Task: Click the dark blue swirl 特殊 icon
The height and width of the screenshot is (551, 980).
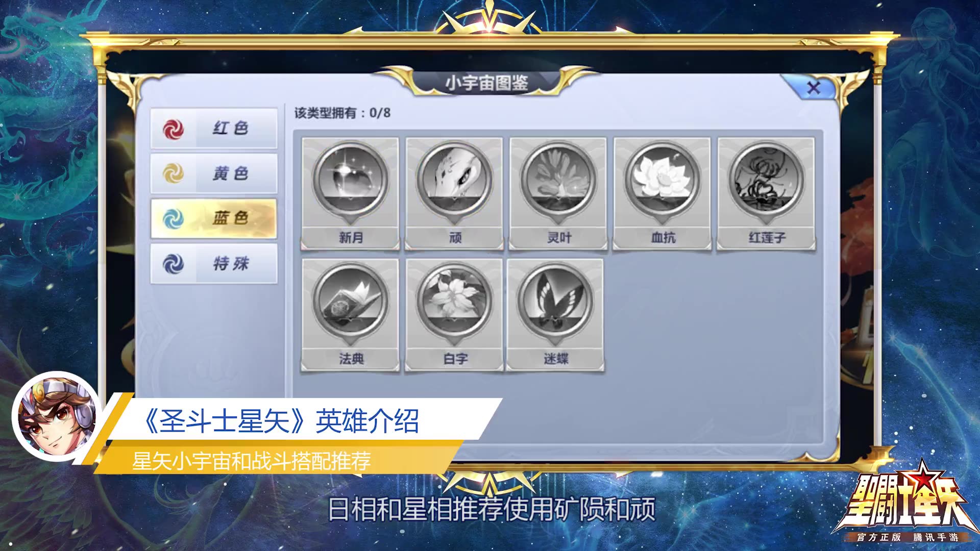Action: [x=173, y=264]
